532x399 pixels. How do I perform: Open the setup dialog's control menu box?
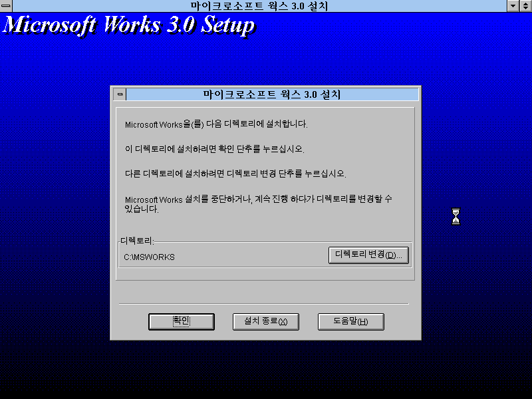120,94
